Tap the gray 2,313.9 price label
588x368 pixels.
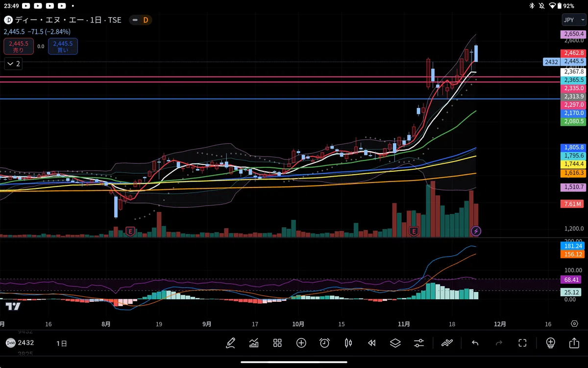[573, 97]
